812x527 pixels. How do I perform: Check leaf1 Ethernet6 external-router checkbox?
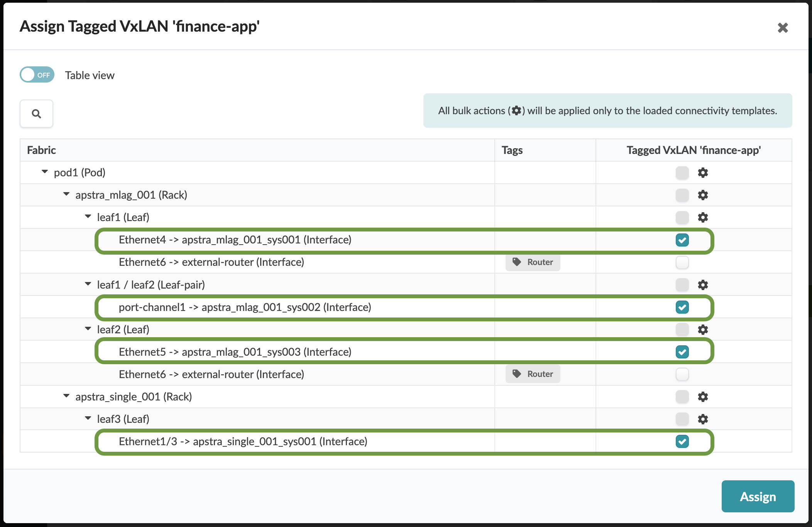(682, 262)
